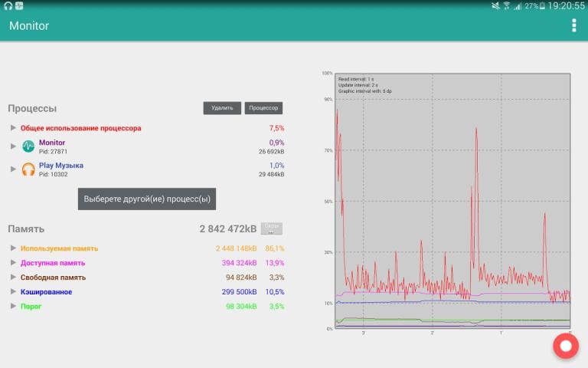588x368 pixels.
Task: Expand the Monitor process details
Action: coord(13,146)
